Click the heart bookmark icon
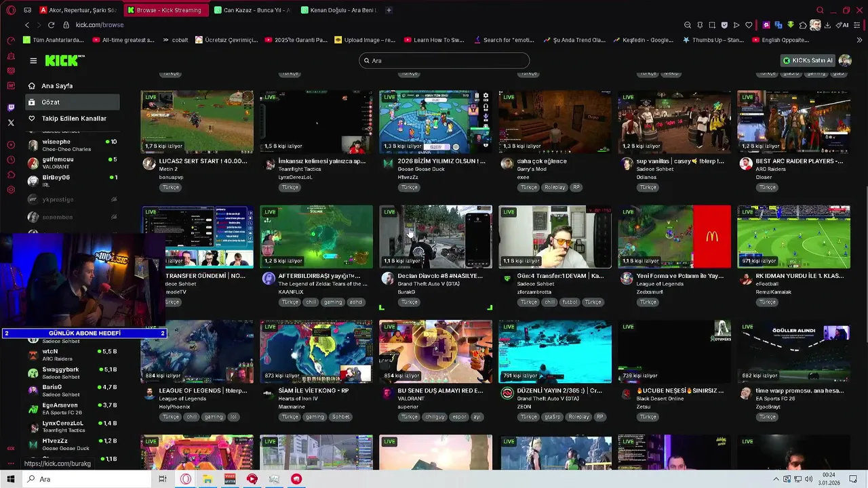 click(749, 25)
